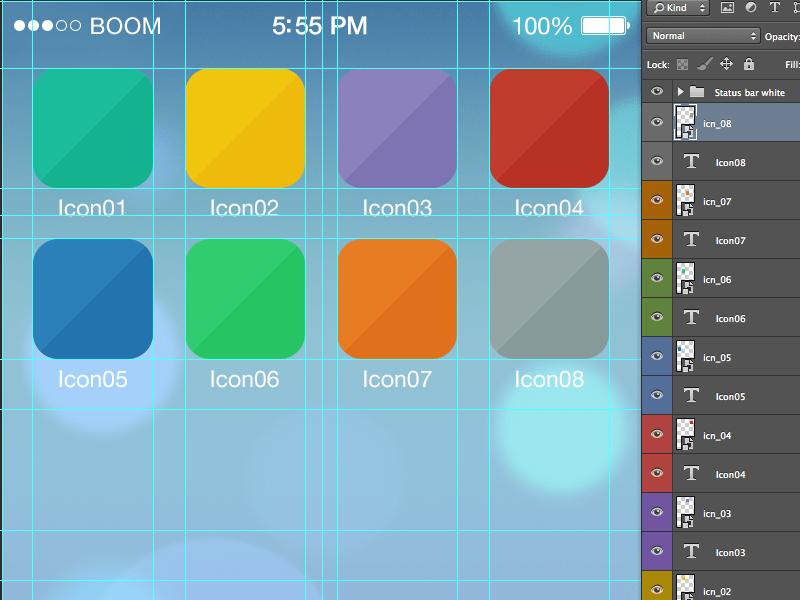Enable lock image pixels brush icon
800x600 pixels.
coord(704,63)
